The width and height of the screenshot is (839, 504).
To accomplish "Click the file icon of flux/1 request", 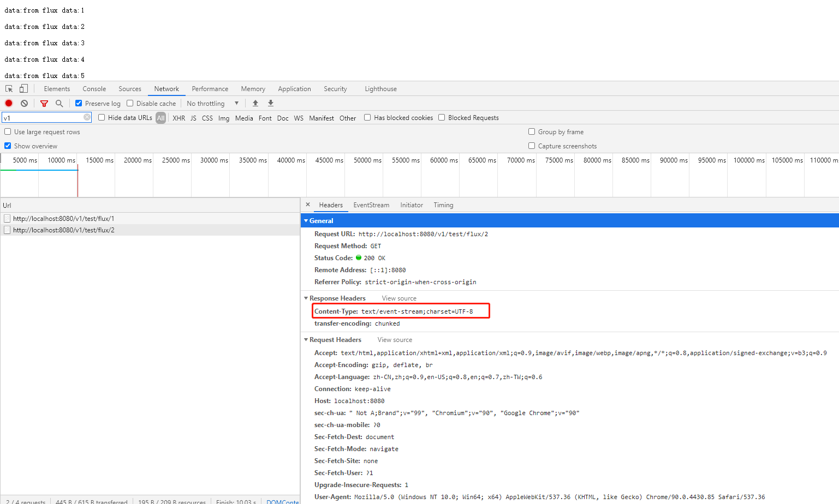I will tap(7, 218).
